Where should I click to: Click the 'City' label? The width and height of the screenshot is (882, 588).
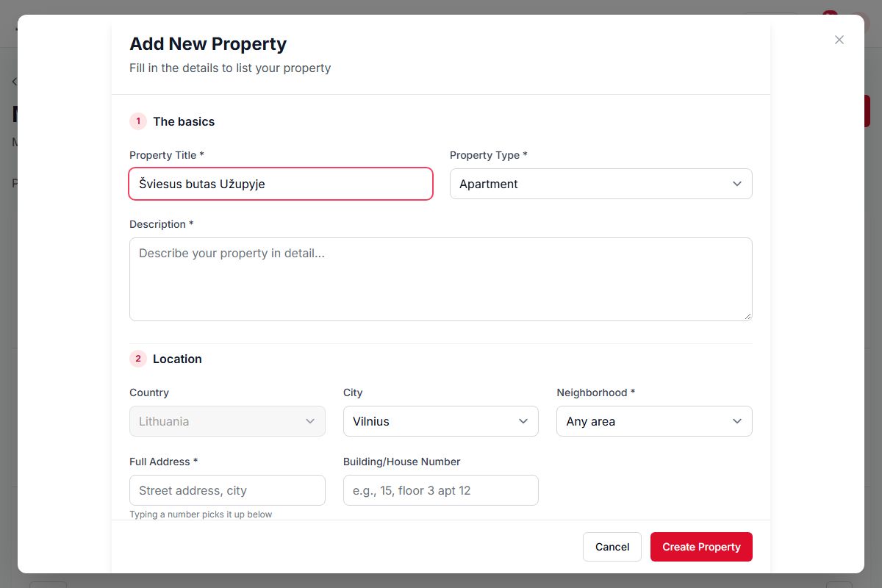pyautogui.click(x=353, y=392)
